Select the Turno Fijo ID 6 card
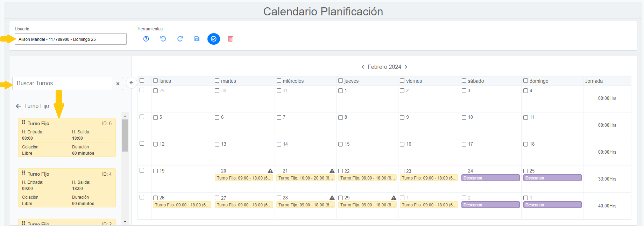The image size is (644, 227). coord(66,138)
